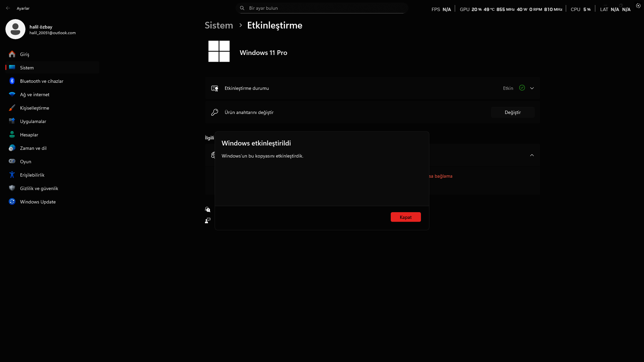Select the Sistem icon in the sidebar

pyautogui.click(x=12, y=67)
